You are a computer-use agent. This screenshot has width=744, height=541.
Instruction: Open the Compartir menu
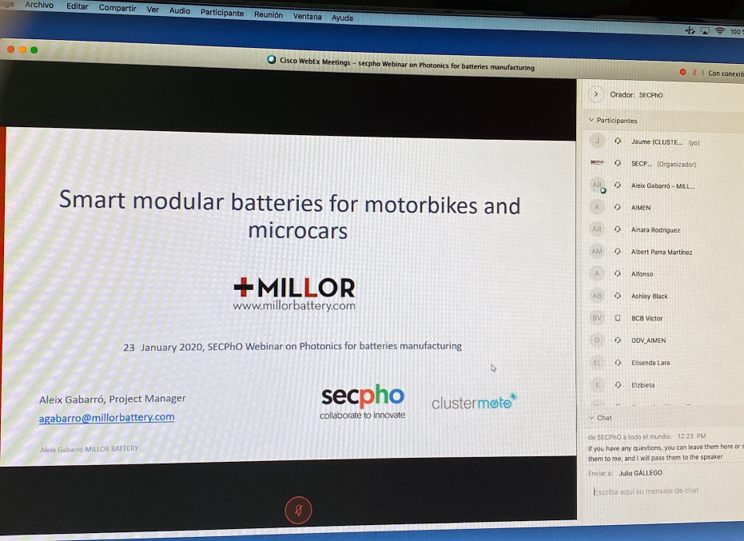pos(117,8)
